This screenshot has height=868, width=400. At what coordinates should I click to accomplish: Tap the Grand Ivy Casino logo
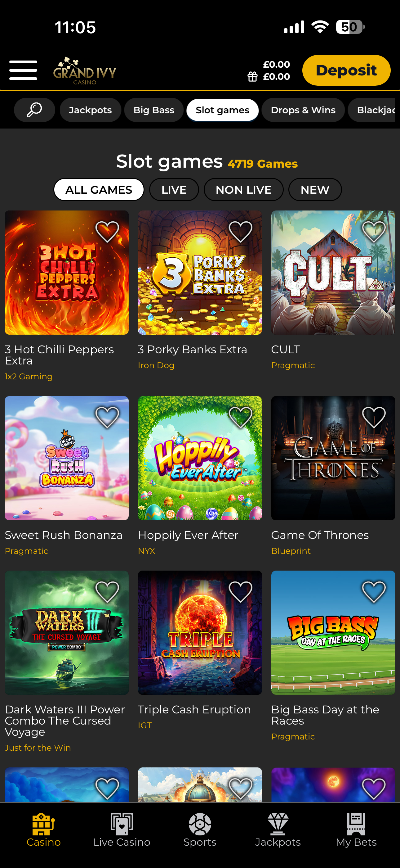85,71
